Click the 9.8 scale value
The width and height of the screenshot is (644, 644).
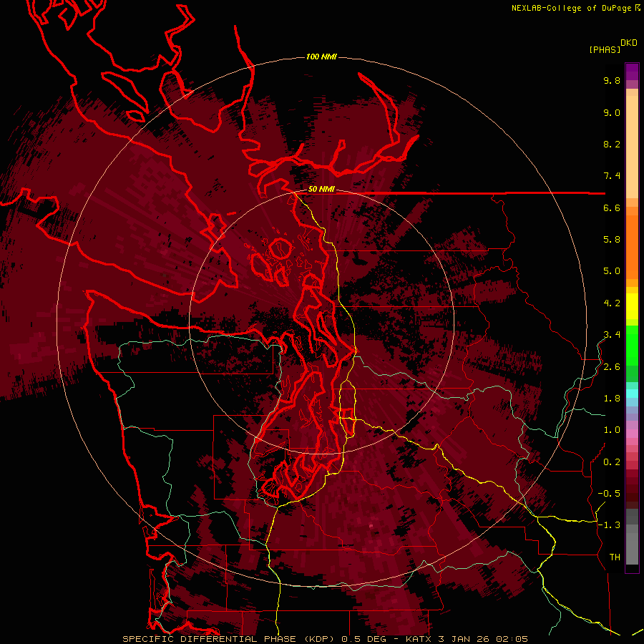612,80
